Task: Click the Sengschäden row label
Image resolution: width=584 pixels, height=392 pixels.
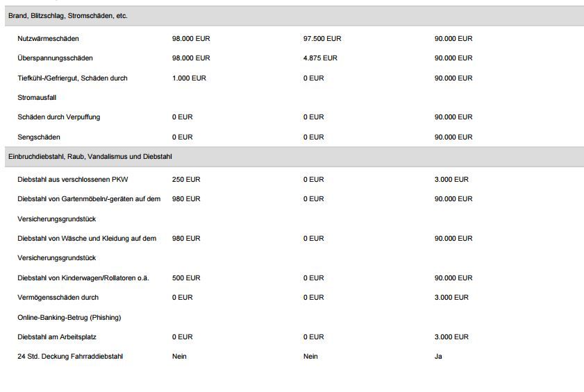Action: tap(39, 137)
